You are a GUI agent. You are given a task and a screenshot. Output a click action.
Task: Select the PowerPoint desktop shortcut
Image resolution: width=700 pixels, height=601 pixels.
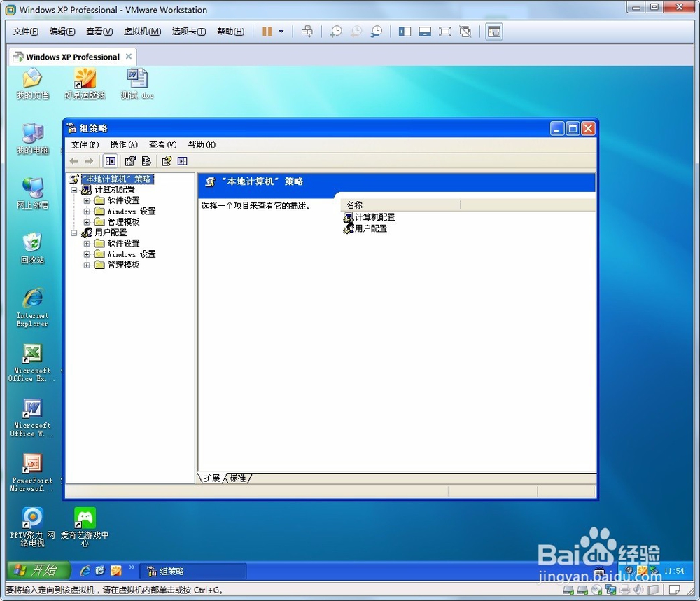click(33, 473)
